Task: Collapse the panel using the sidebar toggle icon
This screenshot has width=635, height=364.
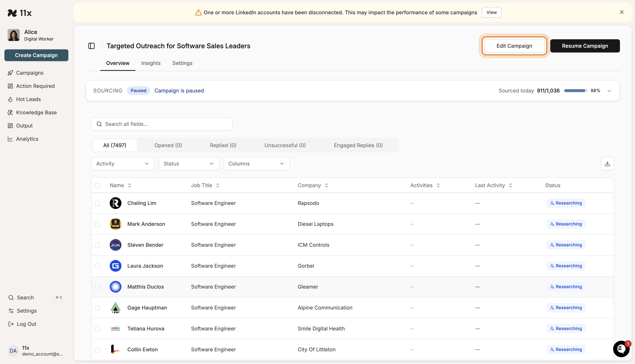Action: click(91, 46)
